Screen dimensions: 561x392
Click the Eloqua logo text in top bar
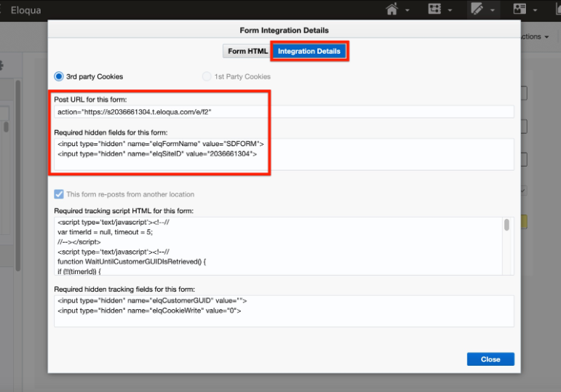tap(25, 10)
